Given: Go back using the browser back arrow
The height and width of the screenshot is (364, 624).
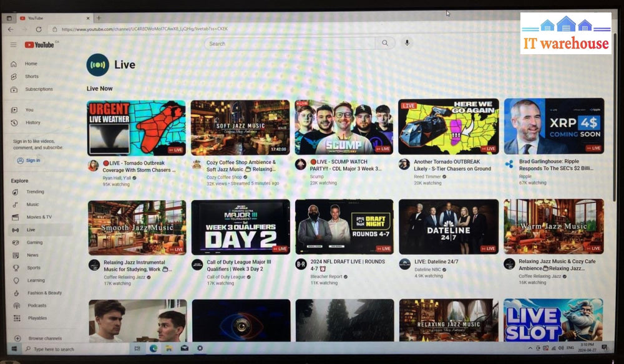Looking at the screenshot, I should click(x=11, y=29).
